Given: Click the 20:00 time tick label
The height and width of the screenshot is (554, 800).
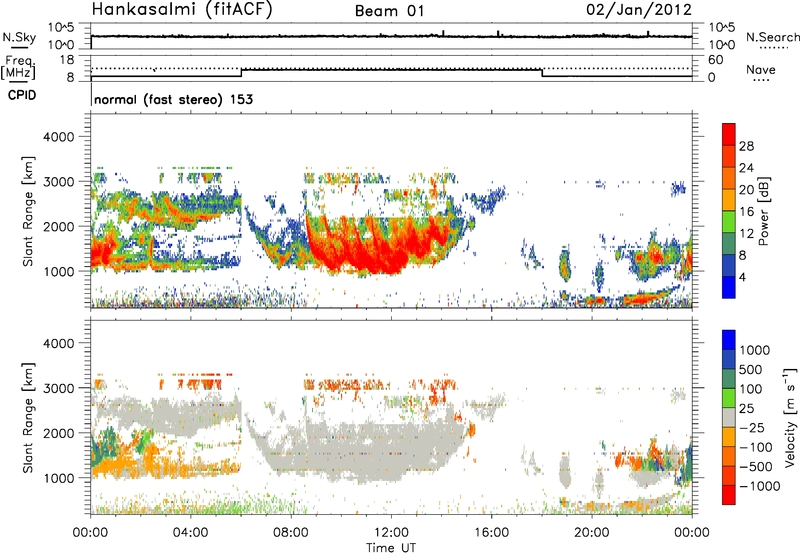Looking at the screenshot, I should click(592, 533).
